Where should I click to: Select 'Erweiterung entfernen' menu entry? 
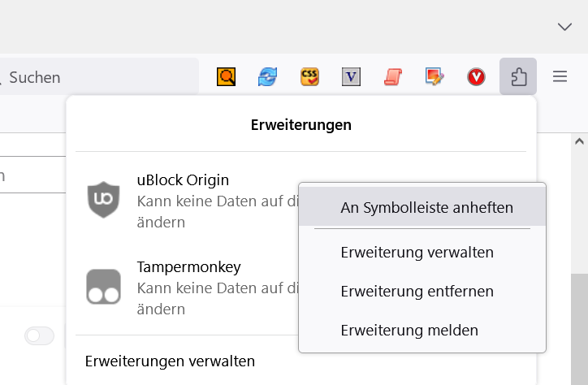417,292
